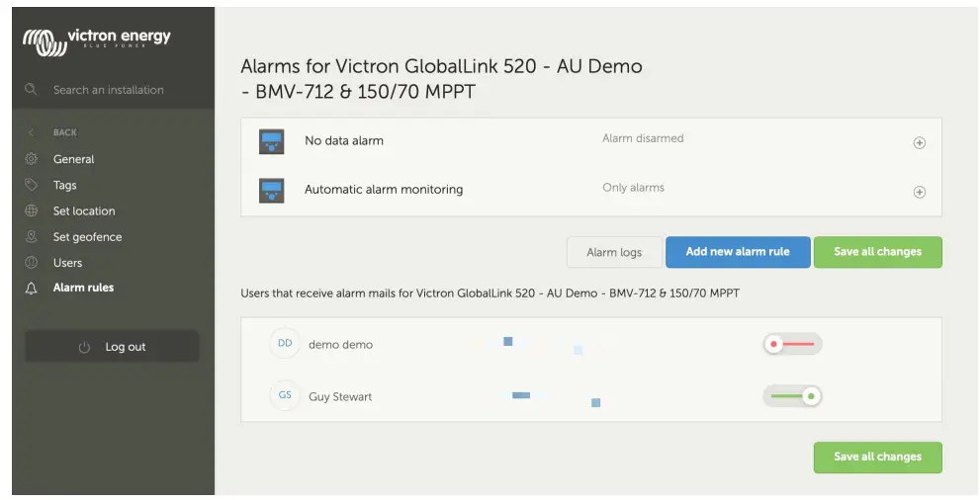
Task: Enable alarm mails for demo demo
Action: [x=792, y=344]
